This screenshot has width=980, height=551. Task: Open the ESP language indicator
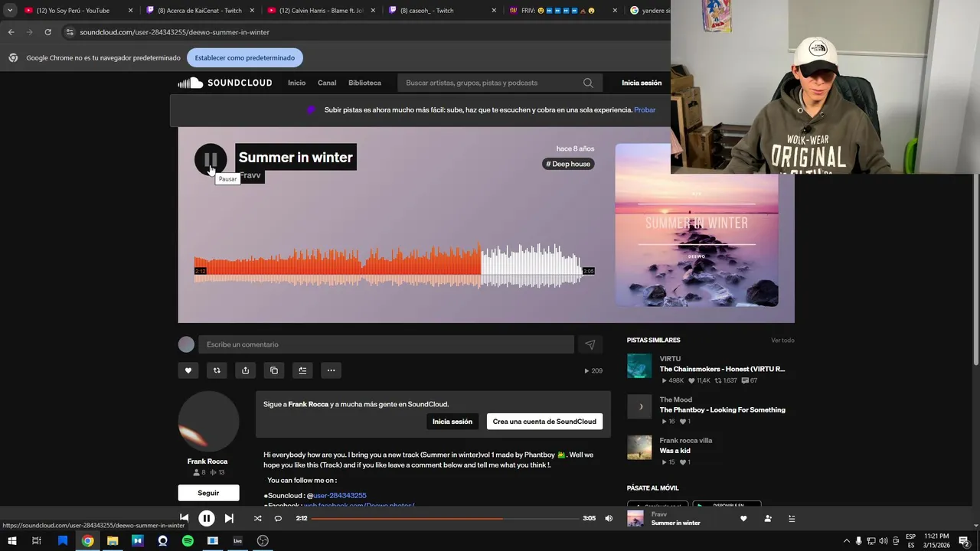(911, 541)
